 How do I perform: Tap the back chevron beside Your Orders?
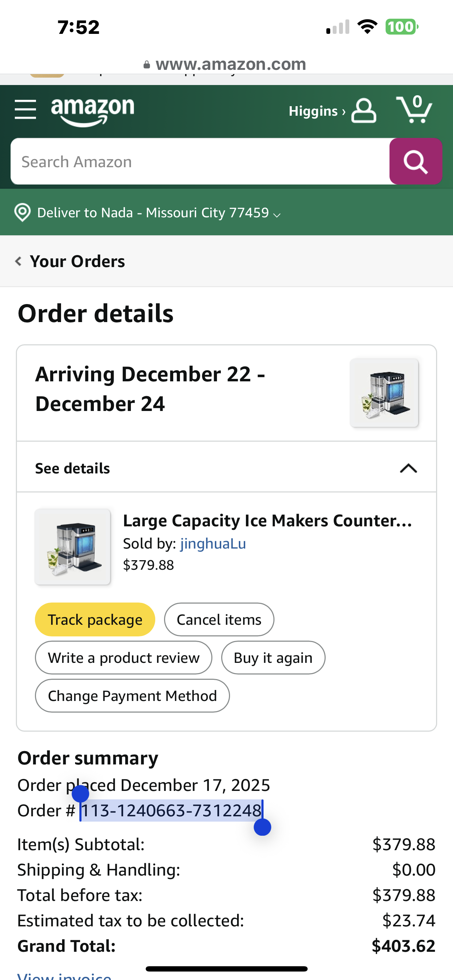(18, 261)
